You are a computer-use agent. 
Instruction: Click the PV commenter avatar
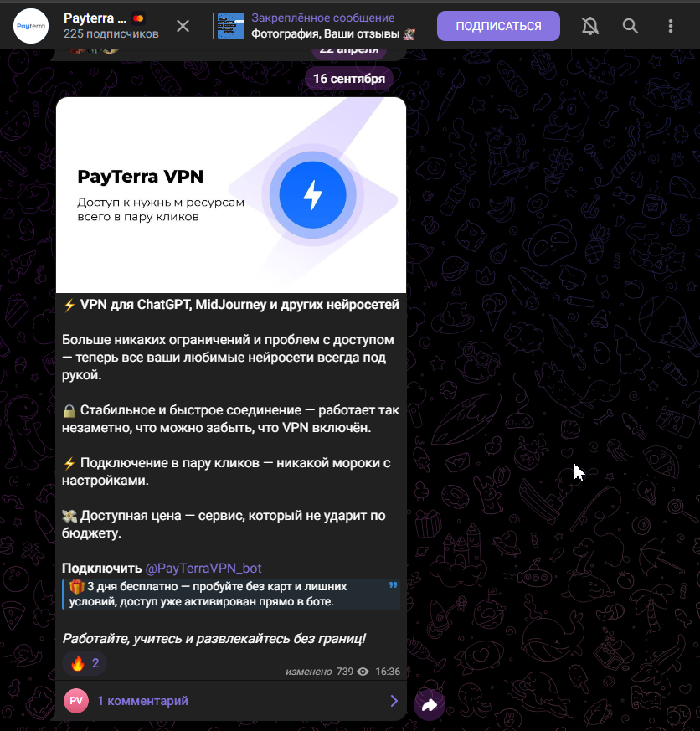(76, 701)
